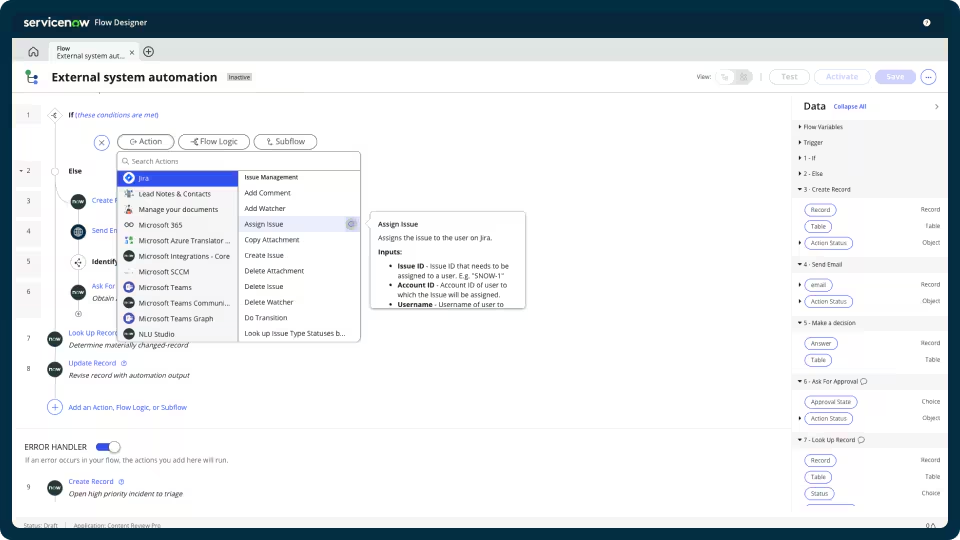Close the External system automation tab
This screenshot has width=960, height=540.
pyautogui.click(x=132, y=53)
